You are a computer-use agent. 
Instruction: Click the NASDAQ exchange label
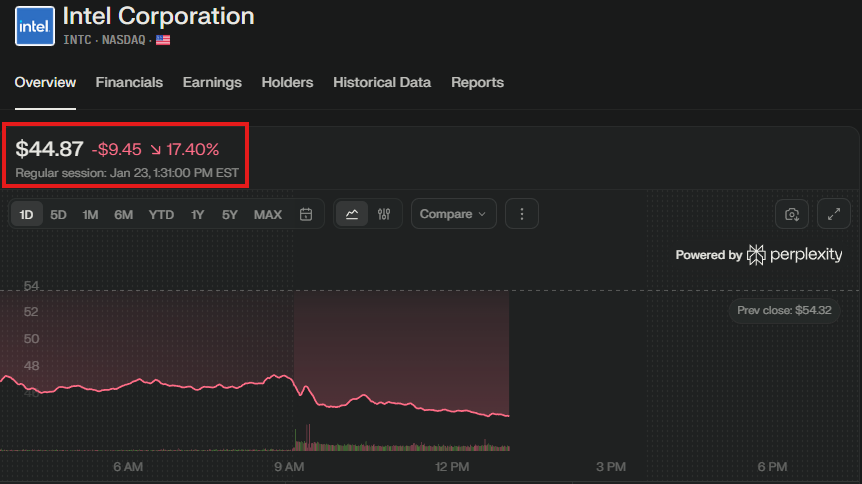(124, 40)
